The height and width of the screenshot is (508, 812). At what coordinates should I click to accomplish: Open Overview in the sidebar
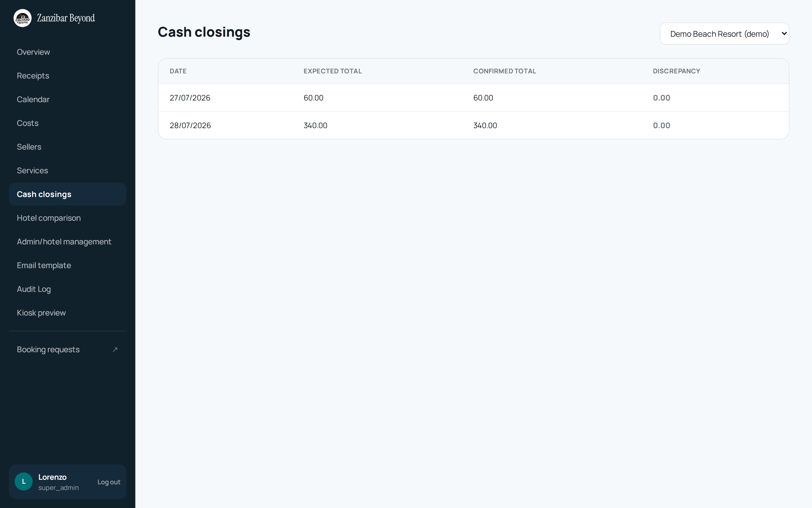coord(67,52)
